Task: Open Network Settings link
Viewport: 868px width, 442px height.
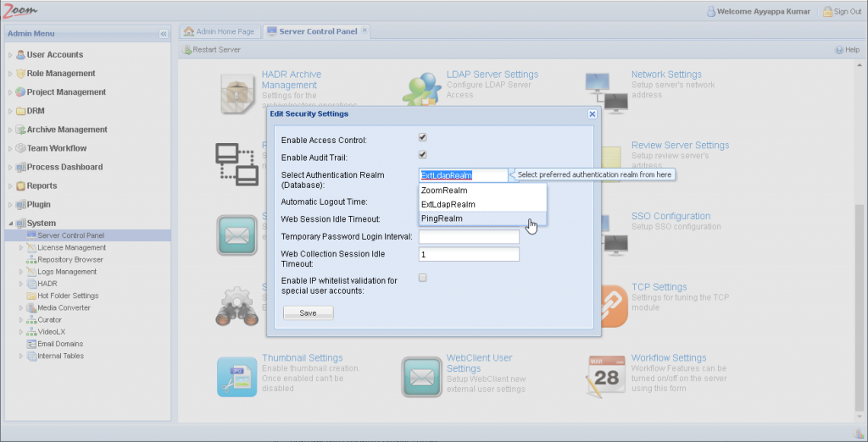Action: [666, 75]
